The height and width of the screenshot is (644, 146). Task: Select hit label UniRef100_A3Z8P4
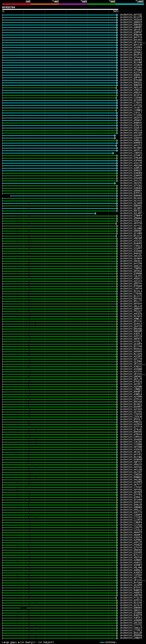131,48
